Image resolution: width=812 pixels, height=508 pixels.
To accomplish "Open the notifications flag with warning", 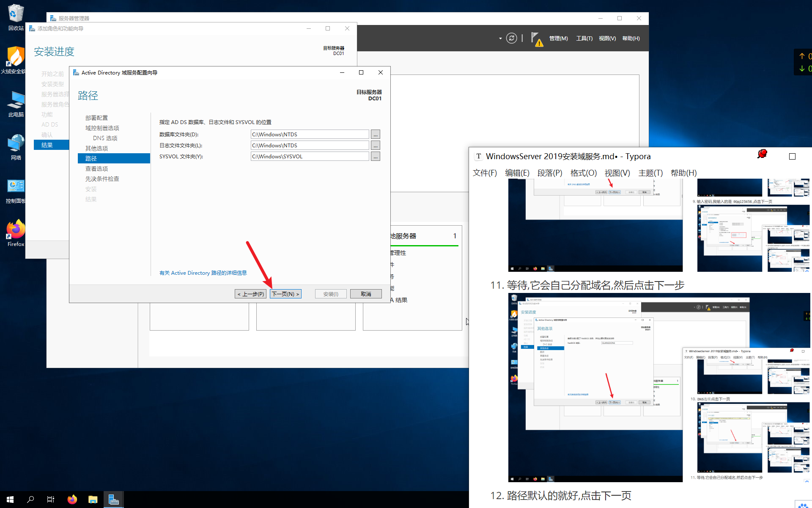I will 536,39.
